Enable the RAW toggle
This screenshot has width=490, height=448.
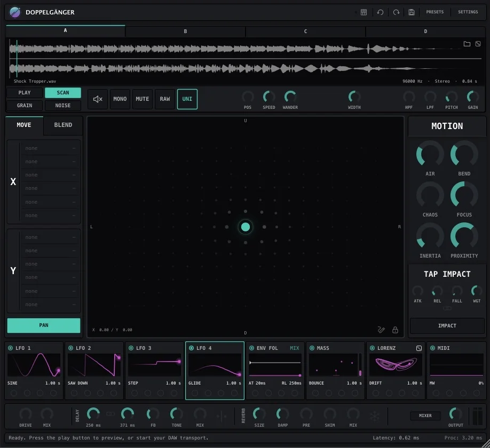[165, 99]
